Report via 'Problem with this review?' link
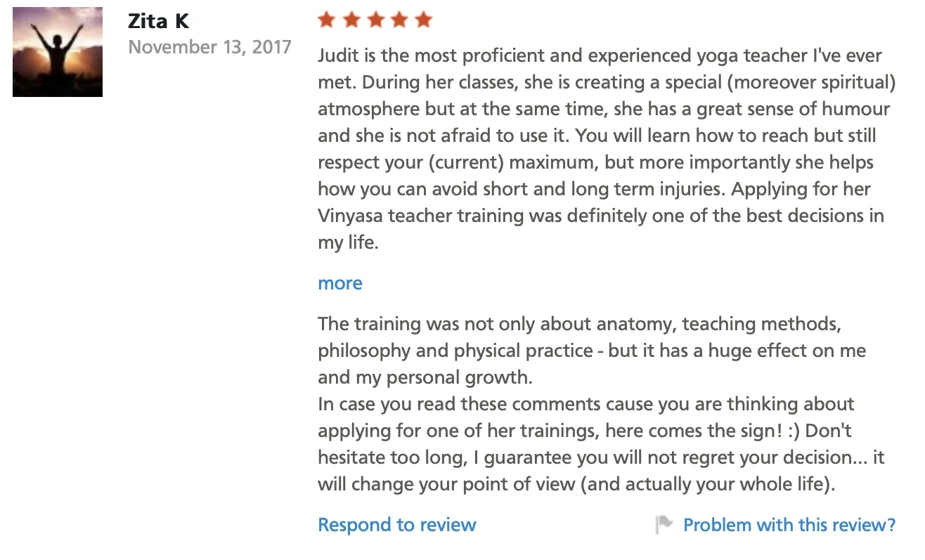Screen dimensions: 925x560 [x=789, y=525]
